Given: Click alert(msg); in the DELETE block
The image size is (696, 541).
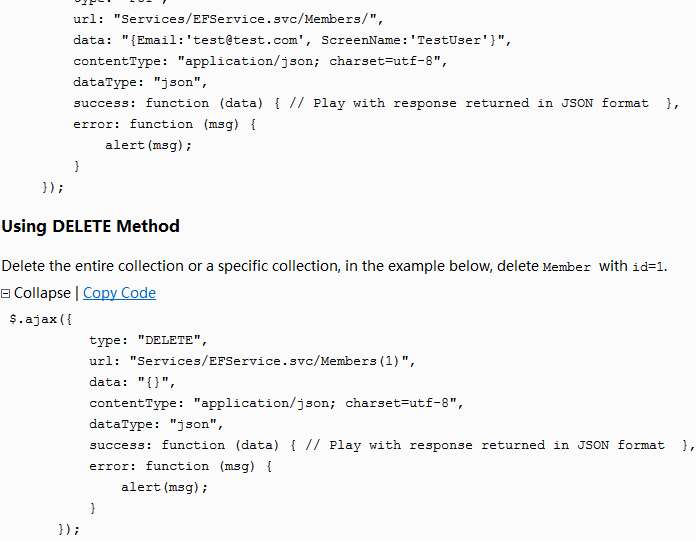Looking at the screenshot, I should tap(164, 487).
